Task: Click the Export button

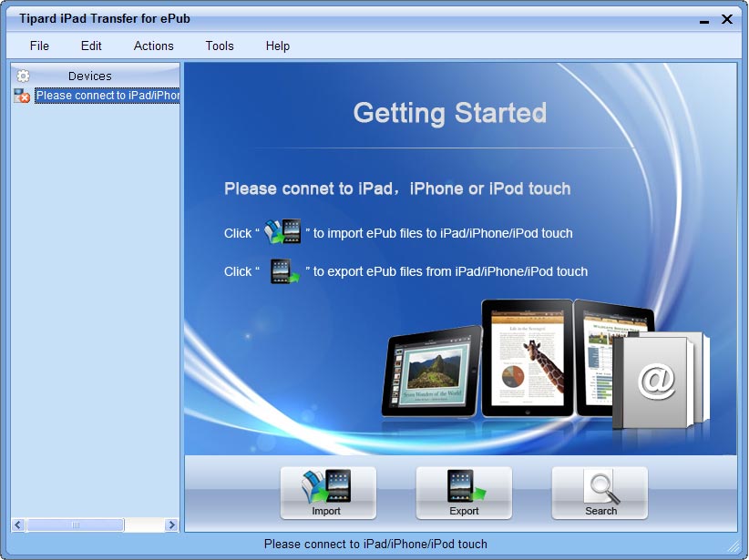Action: pos(464,493)
